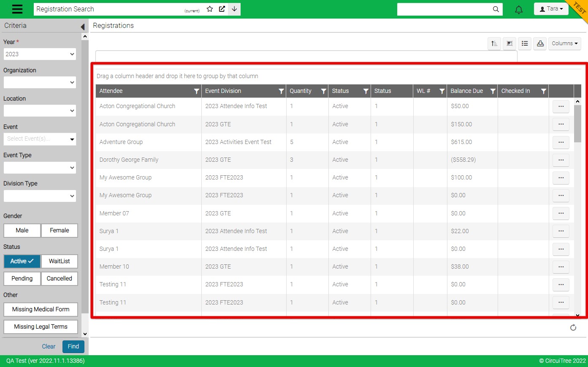
Task: Enable the Missing Medical Form filter
Action: 41,310
